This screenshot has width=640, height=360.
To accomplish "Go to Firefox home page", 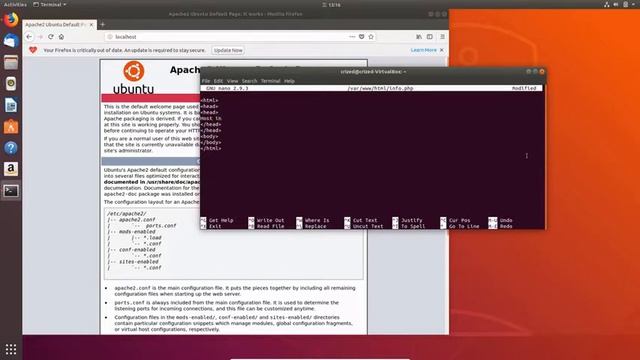I will tap(61, 37).
